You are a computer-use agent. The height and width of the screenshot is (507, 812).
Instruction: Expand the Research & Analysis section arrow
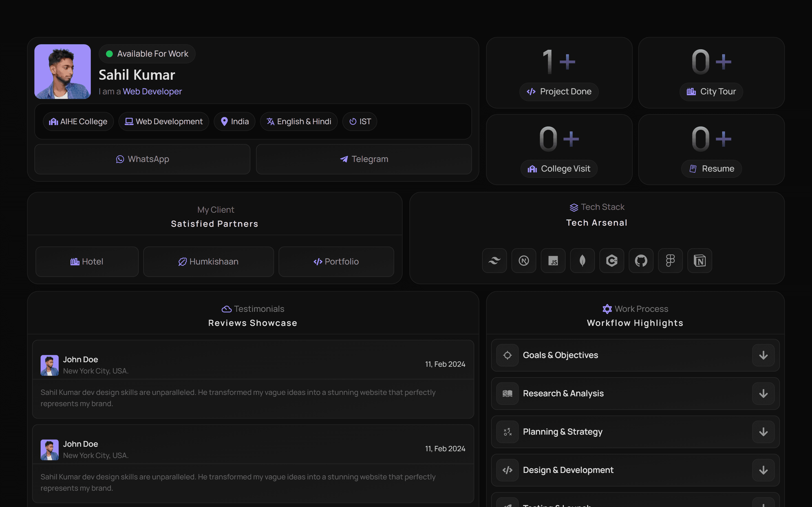(763, 393)
